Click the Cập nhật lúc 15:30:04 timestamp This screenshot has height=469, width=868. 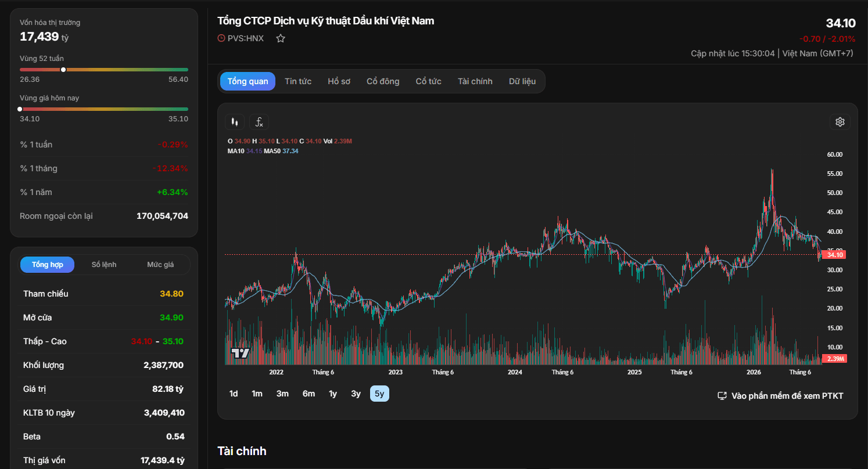coord(733,53)
